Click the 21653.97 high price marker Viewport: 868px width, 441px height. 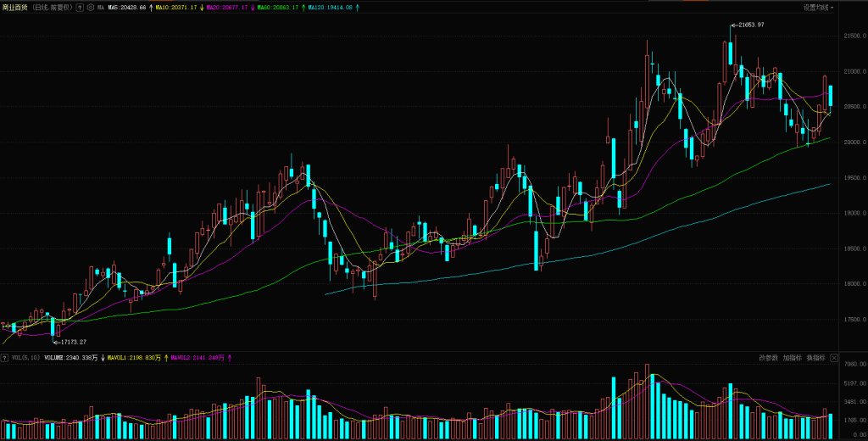click(x=750, y=25)
